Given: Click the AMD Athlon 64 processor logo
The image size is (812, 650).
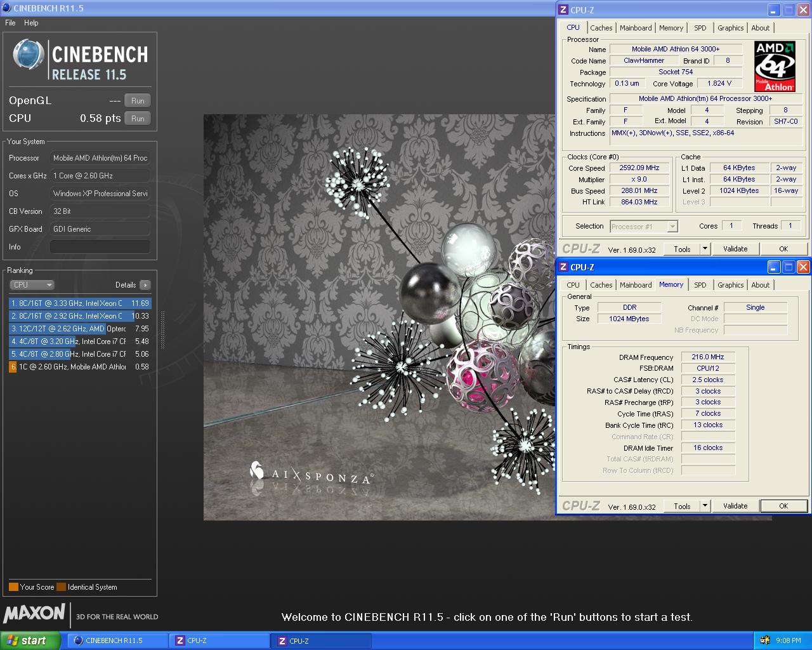Looking at the screenshot, I should coord(775,67).
